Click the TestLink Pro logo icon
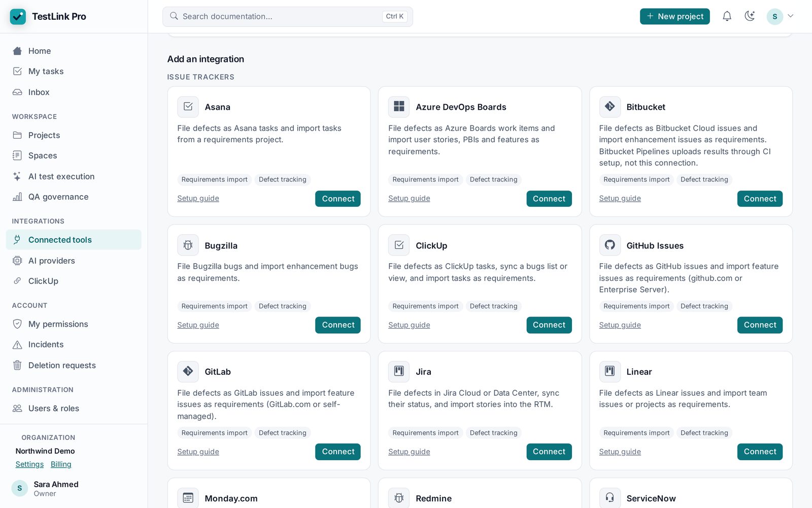 point(18,16)
